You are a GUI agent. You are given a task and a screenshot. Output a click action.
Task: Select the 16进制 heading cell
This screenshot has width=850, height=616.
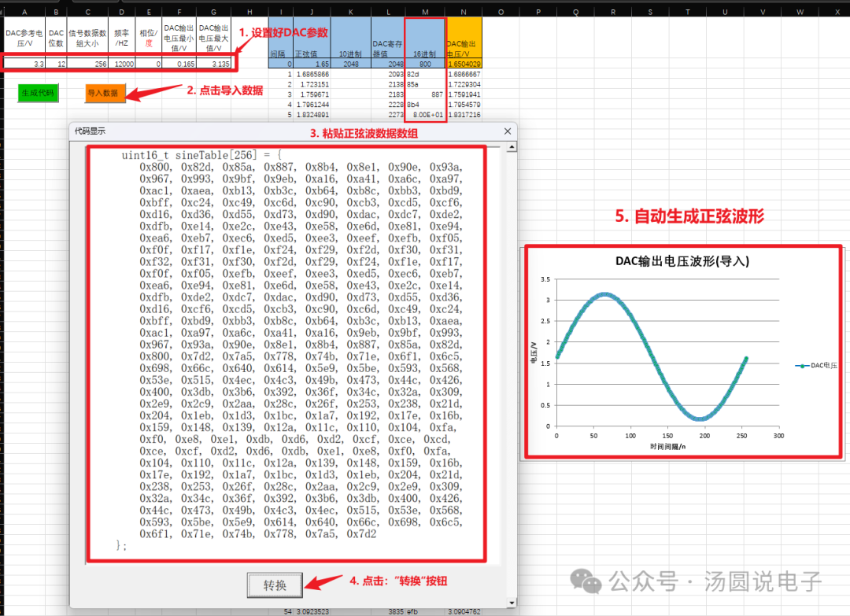(425, 38)
